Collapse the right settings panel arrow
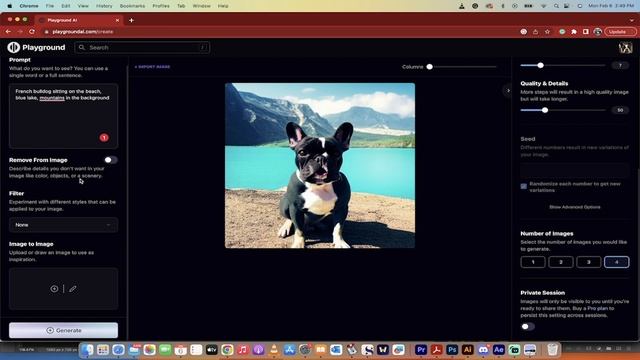Screen dimensions: 640x360 pos(508,91)
